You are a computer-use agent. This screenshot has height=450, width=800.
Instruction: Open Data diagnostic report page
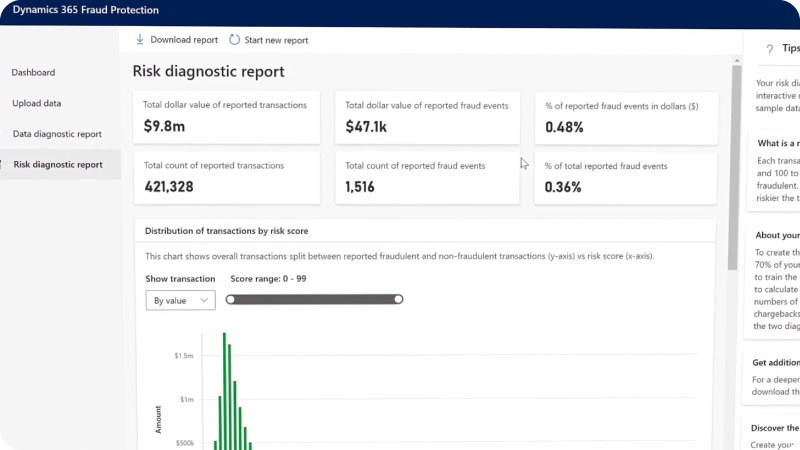pyautogui.click(x=57, y=134)
